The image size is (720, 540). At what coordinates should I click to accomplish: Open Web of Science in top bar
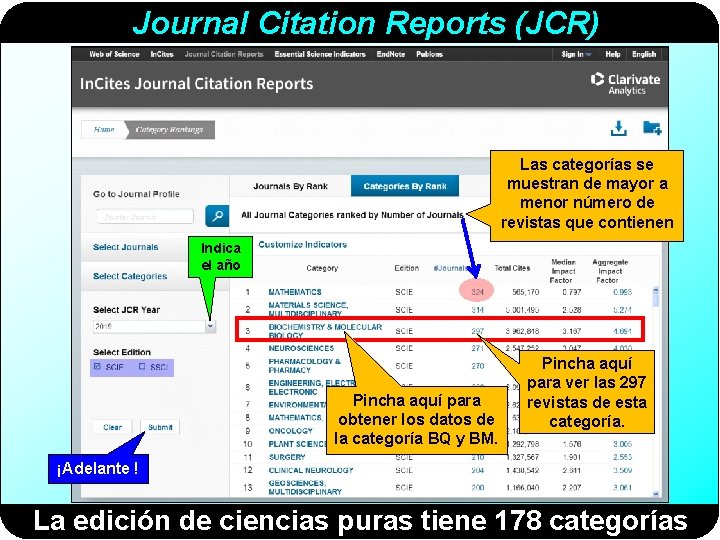114,54
